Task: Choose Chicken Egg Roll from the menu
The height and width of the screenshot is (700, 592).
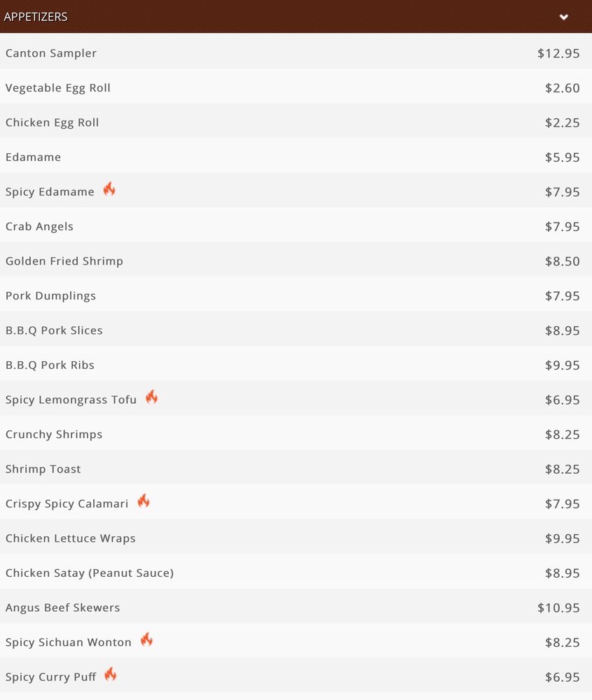Action: pyautogui.click(x=296, y=122)
